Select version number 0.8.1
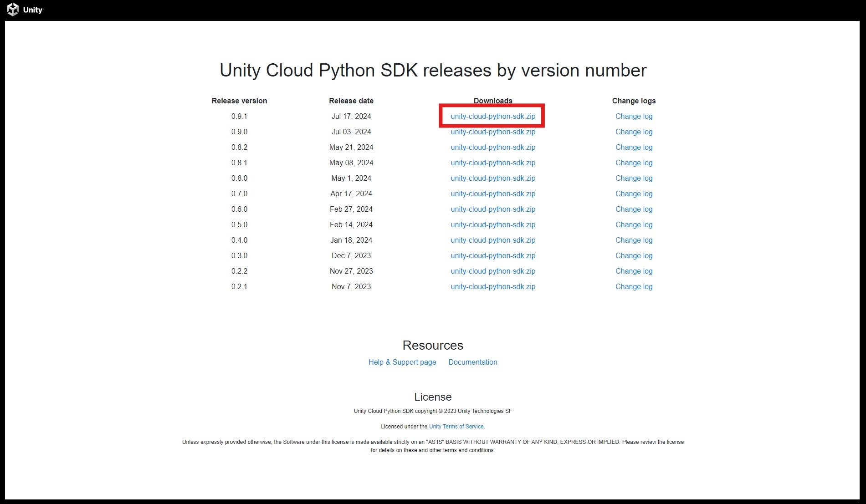The height and width of the screenshot is (504, 866). (239, 163)
